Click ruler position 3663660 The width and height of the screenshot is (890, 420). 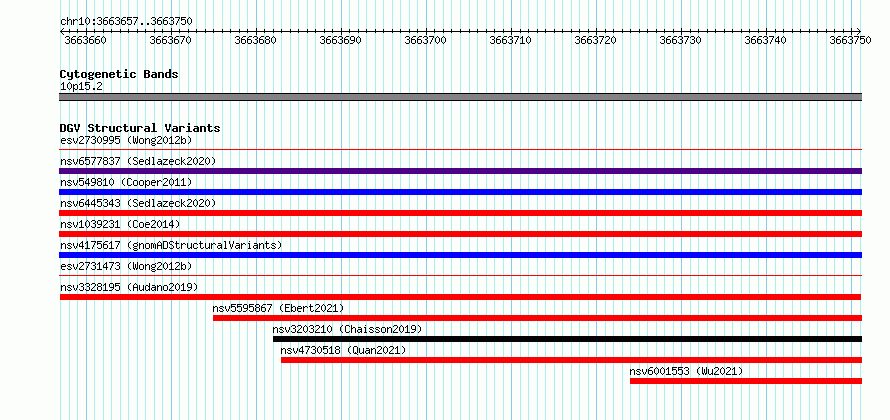85,40
